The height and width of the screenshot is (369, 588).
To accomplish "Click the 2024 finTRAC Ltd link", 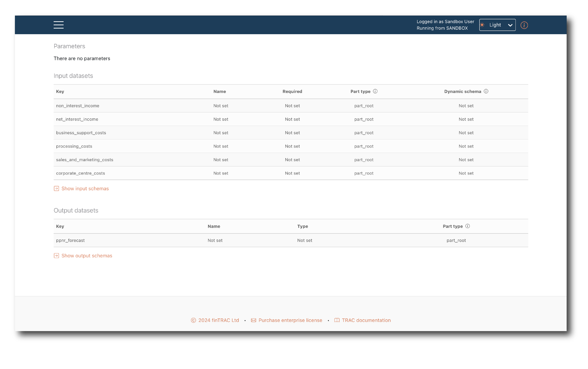I will (218, 320).
